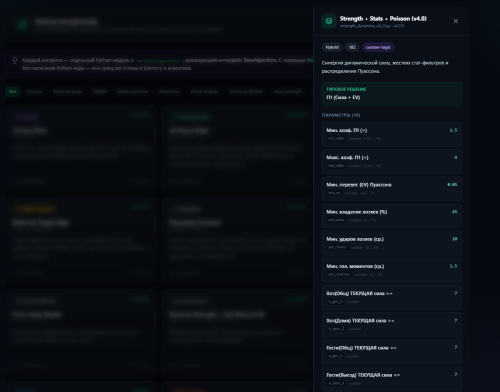
Task: Click the Макс. коэф. П1 parameter row
Action: 392,162
